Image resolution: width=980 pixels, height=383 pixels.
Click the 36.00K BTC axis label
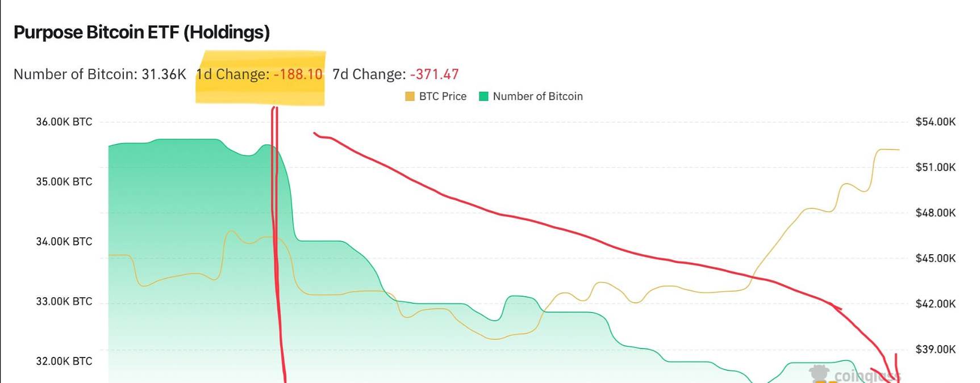click(64, 122)
